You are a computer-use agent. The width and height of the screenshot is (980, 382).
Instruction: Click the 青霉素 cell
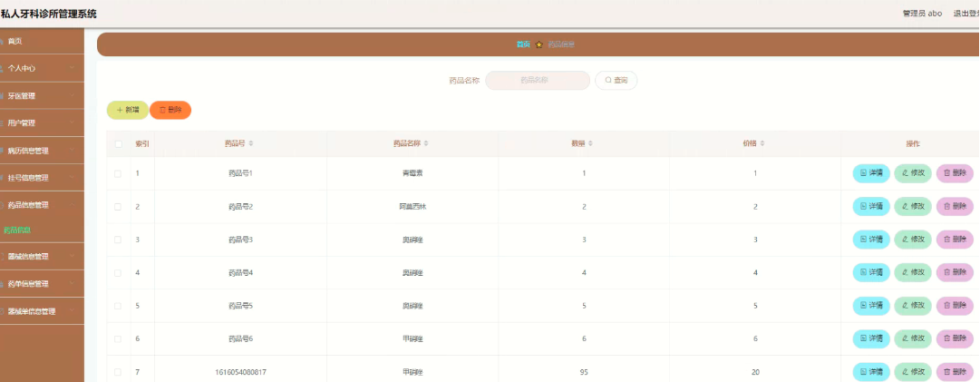coord(412,173)
